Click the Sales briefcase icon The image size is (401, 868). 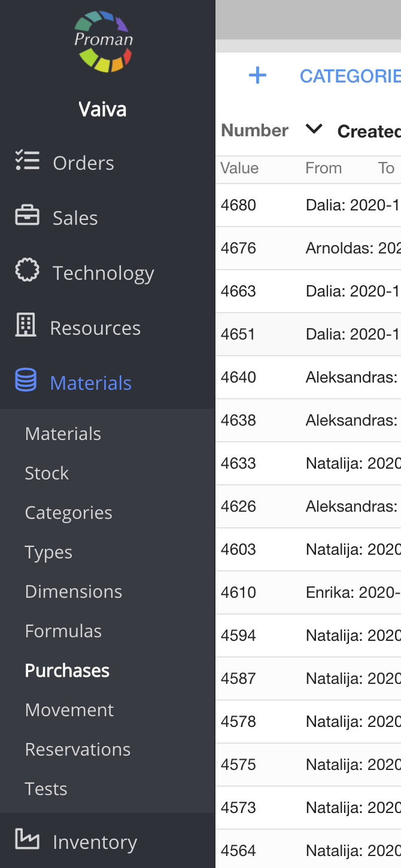27,217
